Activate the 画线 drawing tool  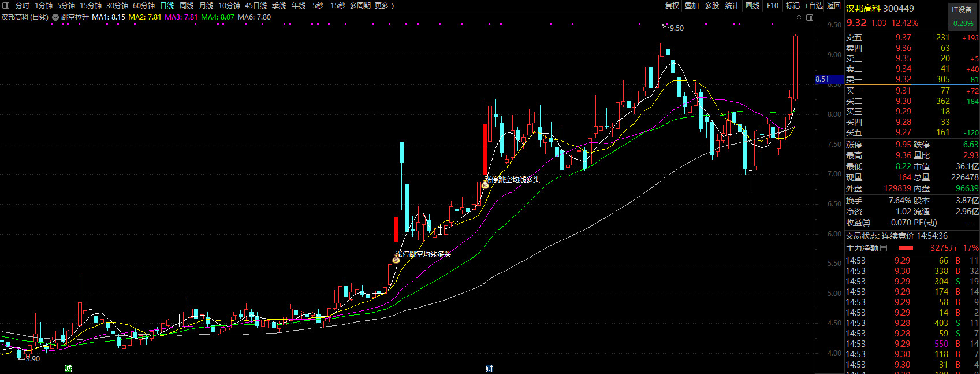coord(752,5)
